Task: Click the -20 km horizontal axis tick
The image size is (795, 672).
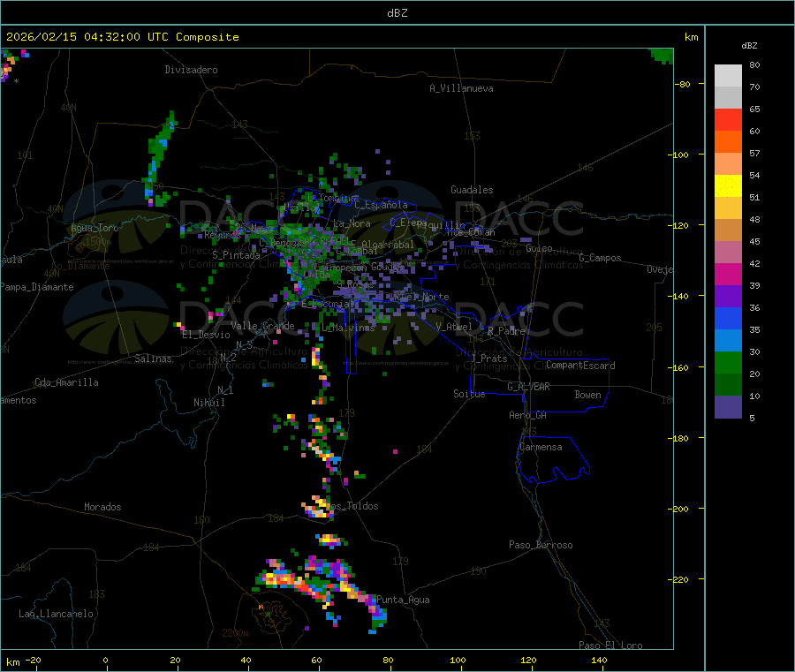Action: pyautogui.click(x=33, y=661)
